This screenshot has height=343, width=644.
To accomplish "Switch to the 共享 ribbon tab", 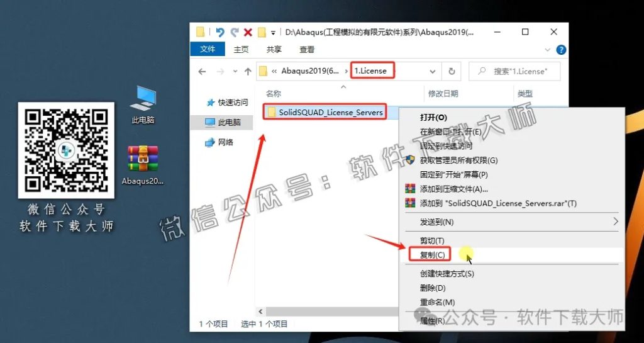I will tap(274, 50).
